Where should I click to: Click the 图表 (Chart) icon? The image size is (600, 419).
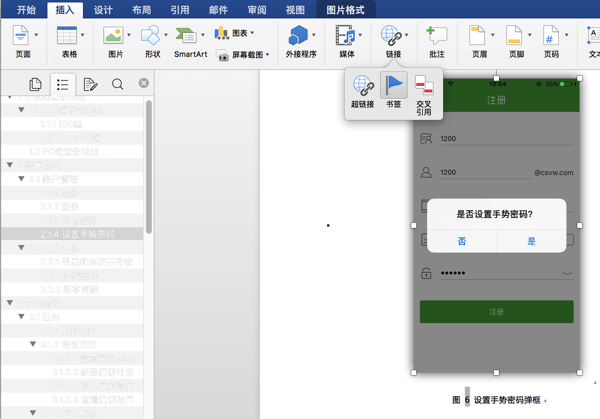click(x=221, y=33)
